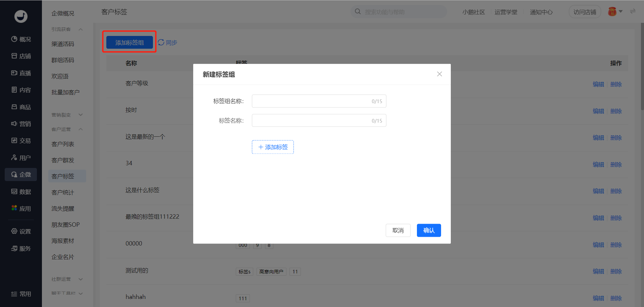The image size is (644, 307).
Task: Expand the 聊天工具栏 menu group
Action: pos(80,293)
